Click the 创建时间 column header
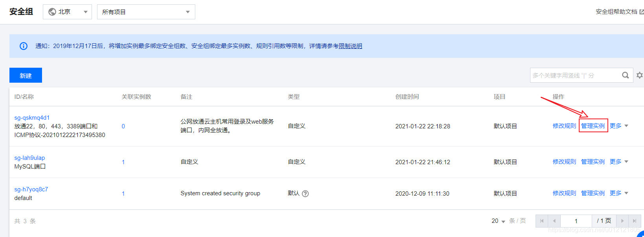This screenshot has width=644, height=237. click(407, 96)
